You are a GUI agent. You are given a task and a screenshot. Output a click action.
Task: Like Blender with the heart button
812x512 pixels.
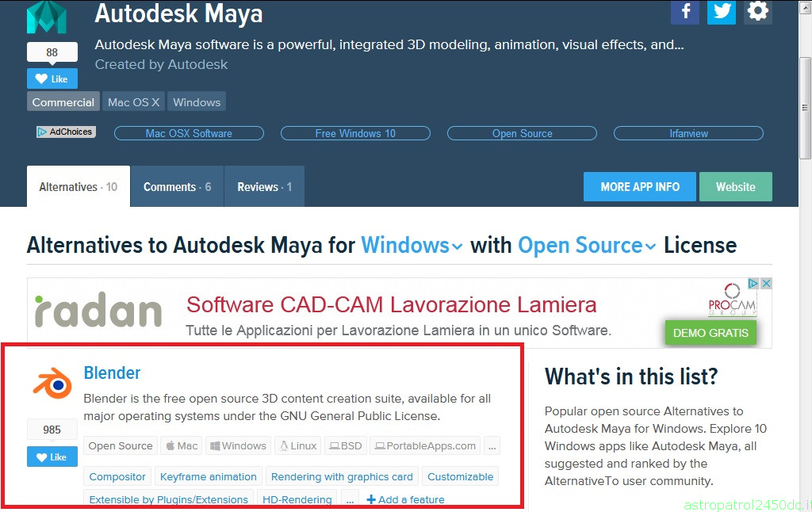pos(52,457)
